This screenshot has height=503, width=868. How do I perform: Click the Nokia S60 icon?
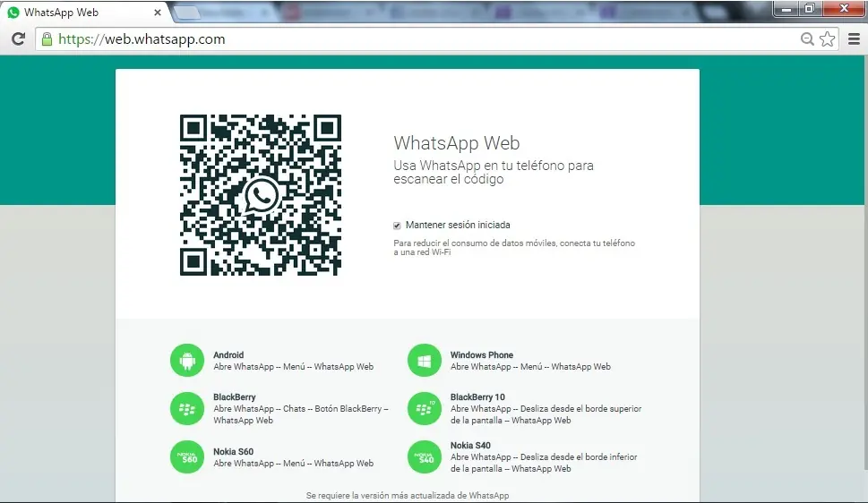(x=187, y=457)
